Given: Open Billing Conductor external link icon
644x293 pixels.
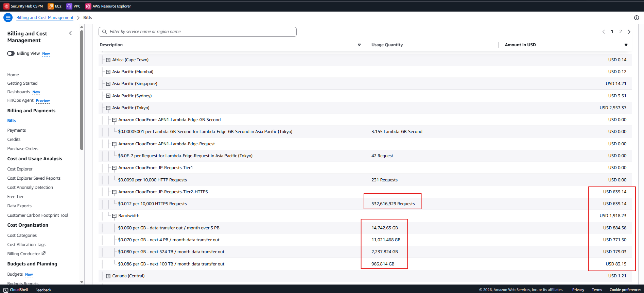Looking at the screenshot, I should click(x=43, y=254).
